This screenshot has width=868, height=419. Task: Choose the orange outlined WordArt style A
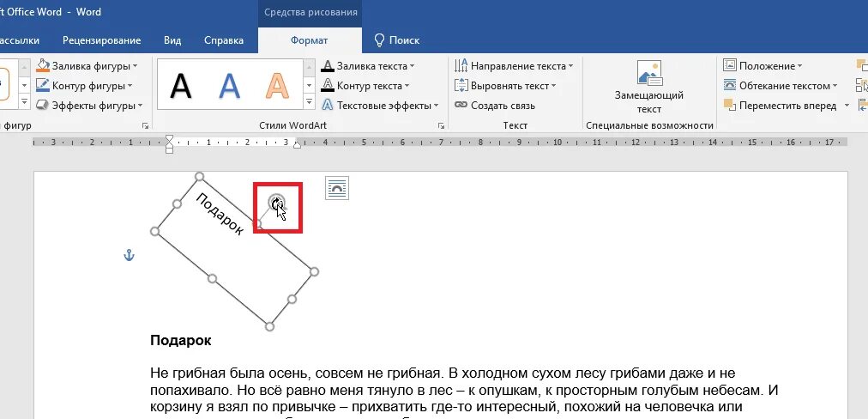pos(277,86)
